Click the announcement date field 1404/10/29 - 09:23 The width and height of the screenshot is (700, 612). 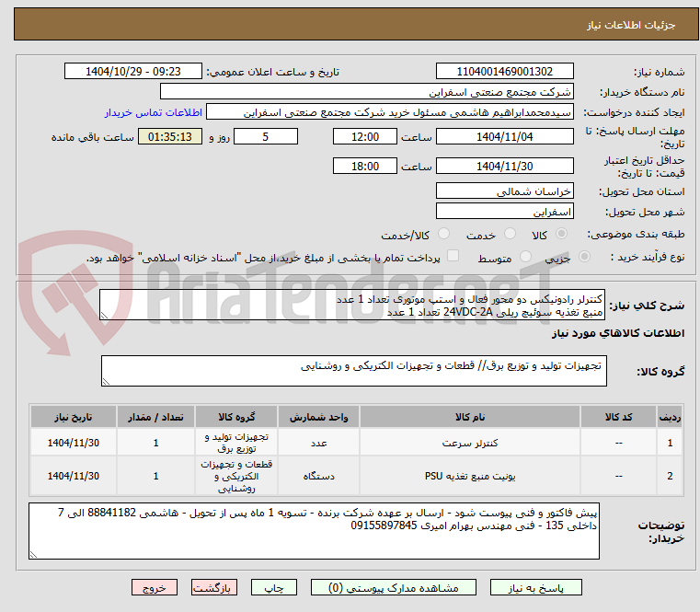coord(133,72)
